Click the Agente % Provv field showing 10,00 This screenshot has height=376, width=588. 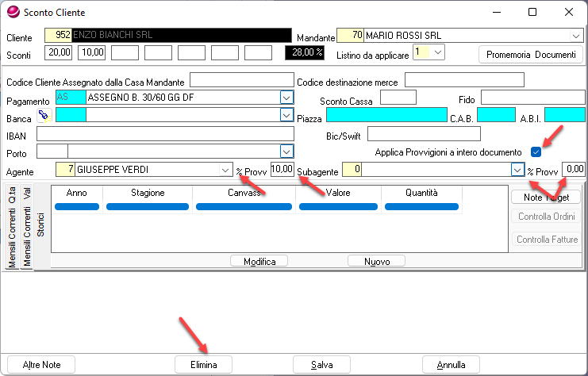click(x=282, y=170)
